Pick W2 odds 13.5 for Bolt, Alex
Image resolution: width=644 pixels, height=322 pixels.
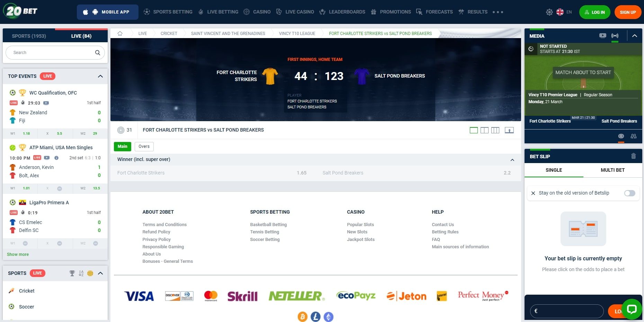[x=90, y=188]
